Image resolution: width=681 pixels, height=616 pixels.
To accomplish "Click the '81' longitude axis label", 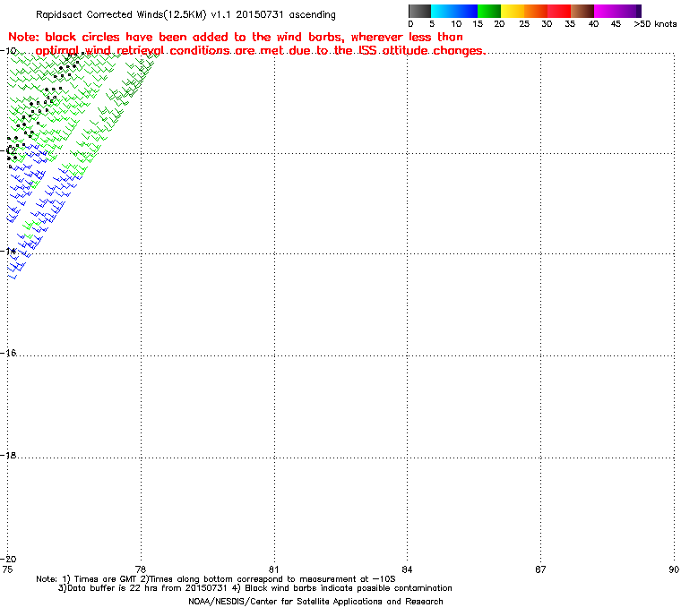I will coord(273,569).
